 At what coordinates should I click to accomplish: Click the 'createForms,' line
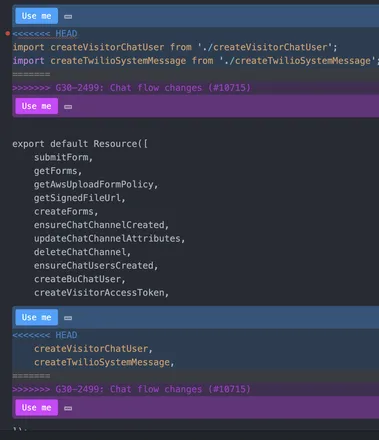66,211
